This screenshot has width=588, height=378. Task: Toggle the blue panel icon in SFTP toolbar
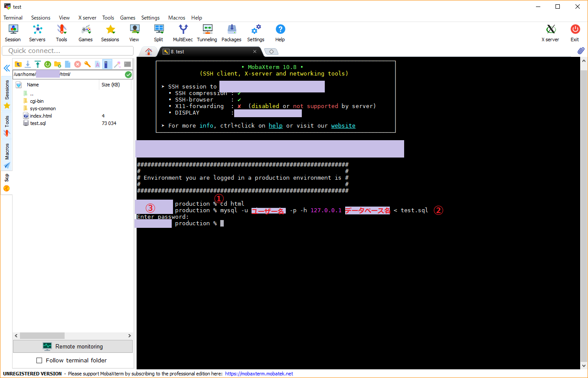tap(107, 64)
